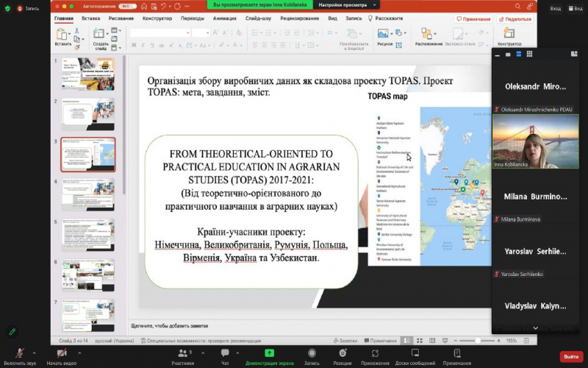Viewport: 588px width, 368px height.
Task: Click the Вход sign-in button
Action: coord(556,8)
